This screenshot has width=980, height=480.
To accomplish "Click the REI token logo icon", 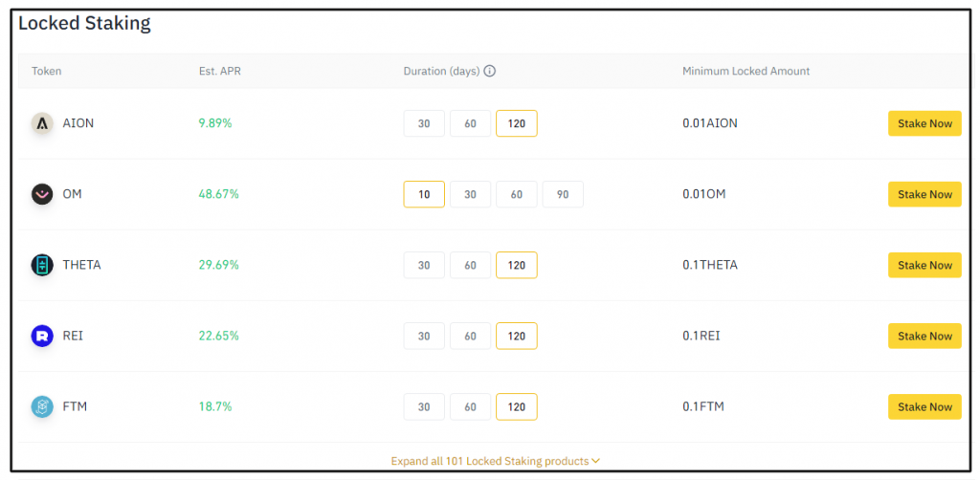I will point(42,336).
